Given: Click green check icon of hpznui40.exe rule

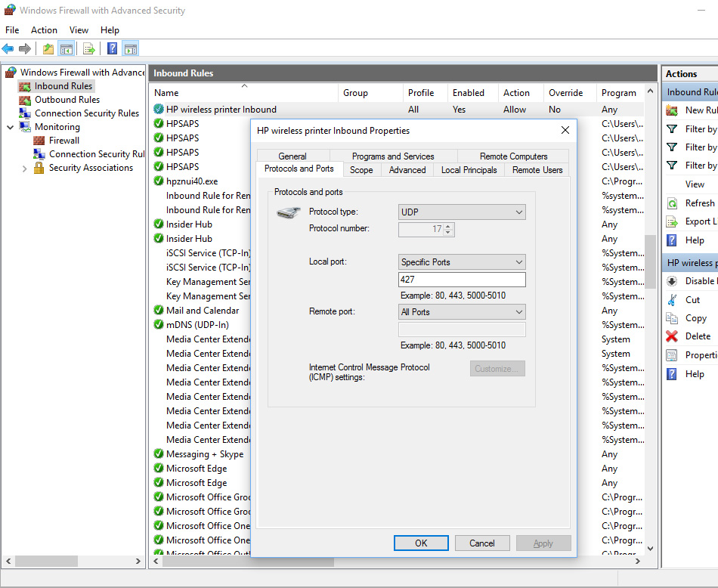Looking at the screenshot, I should tap(159, 181).
